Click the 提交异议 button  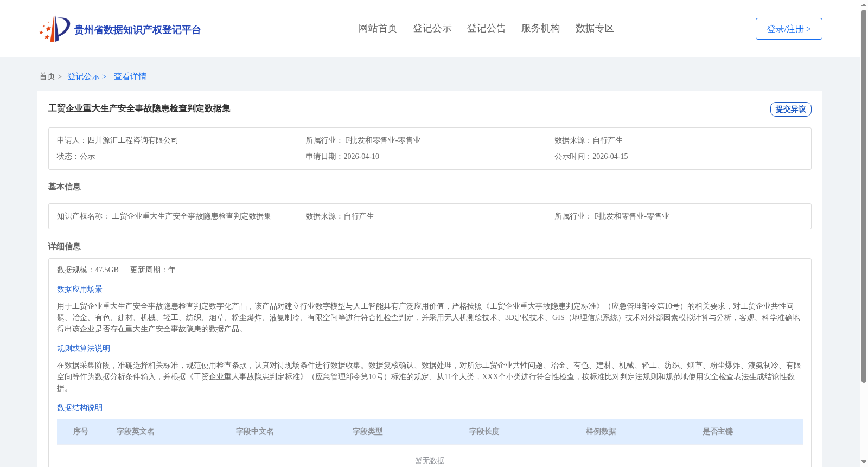coord(790,109)
